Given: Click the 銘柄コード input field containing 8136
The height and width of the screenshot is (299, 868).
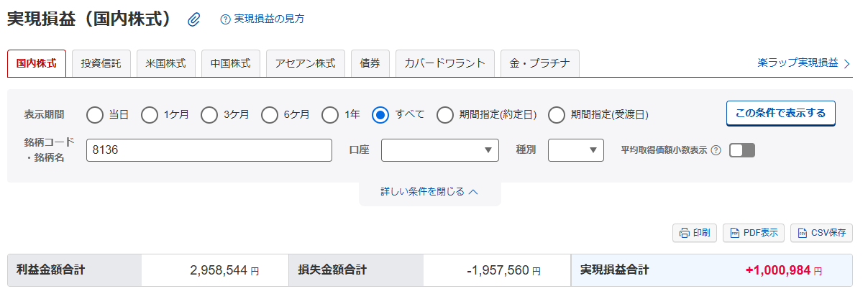Looking at the screenshot, I should click(209, 150).
